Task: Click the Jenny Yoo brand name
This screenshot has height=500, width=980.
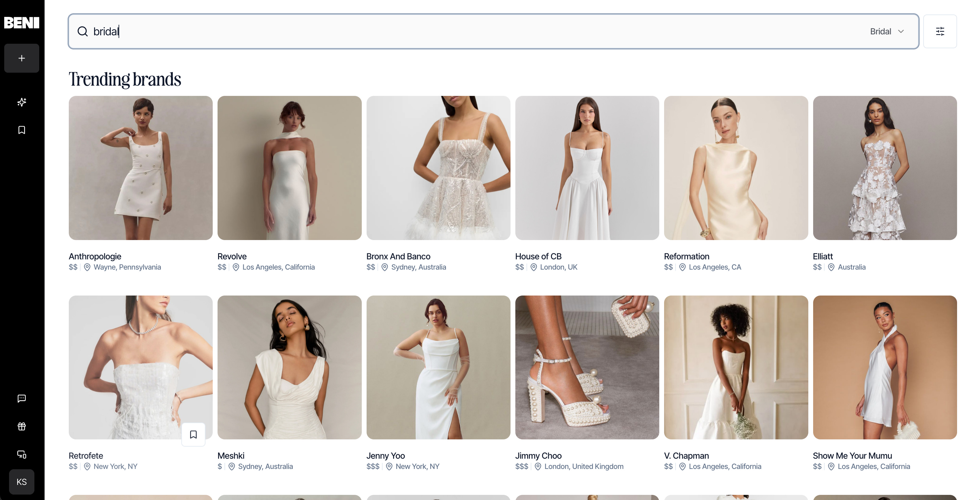Action: (x=385, y=455)
